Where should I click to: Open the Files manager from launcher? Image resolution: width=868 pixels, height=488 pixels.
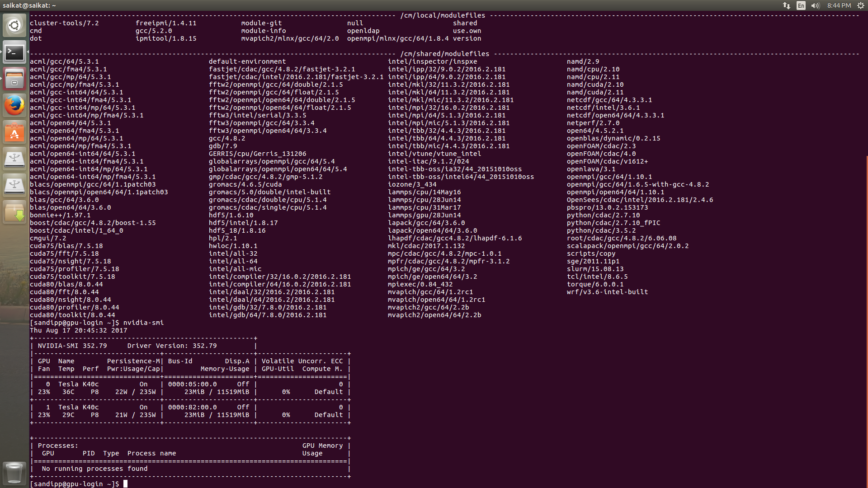coord(14,79)
